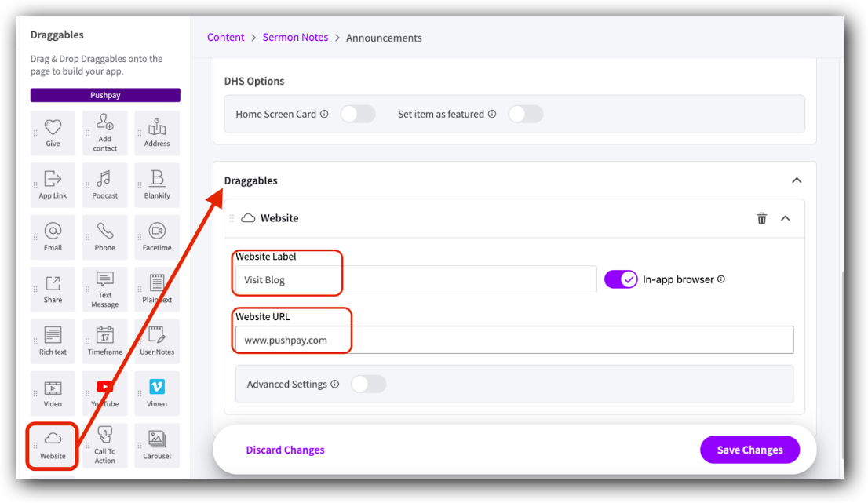The image size is (868, 503).
Task: Select the Timeframe draggable icon
Action: click(104, 341)
